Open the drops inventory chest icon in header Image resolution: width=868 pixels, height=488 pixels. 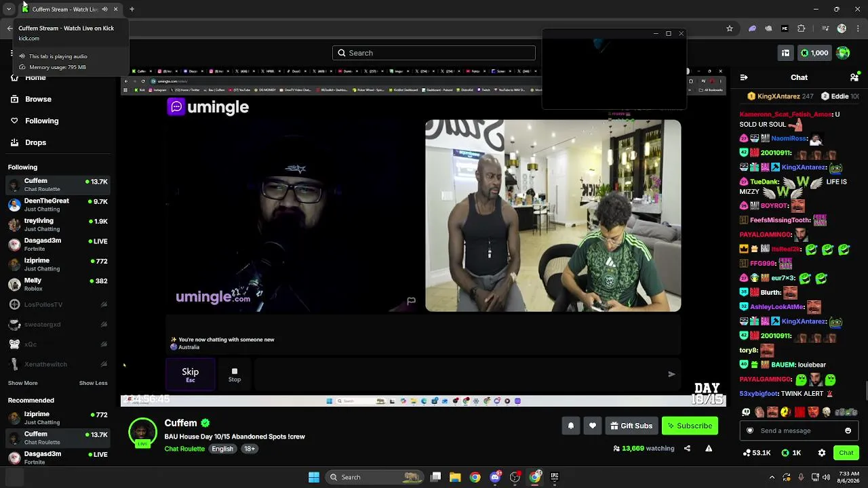pyautogui.click(x=785, y=53)
